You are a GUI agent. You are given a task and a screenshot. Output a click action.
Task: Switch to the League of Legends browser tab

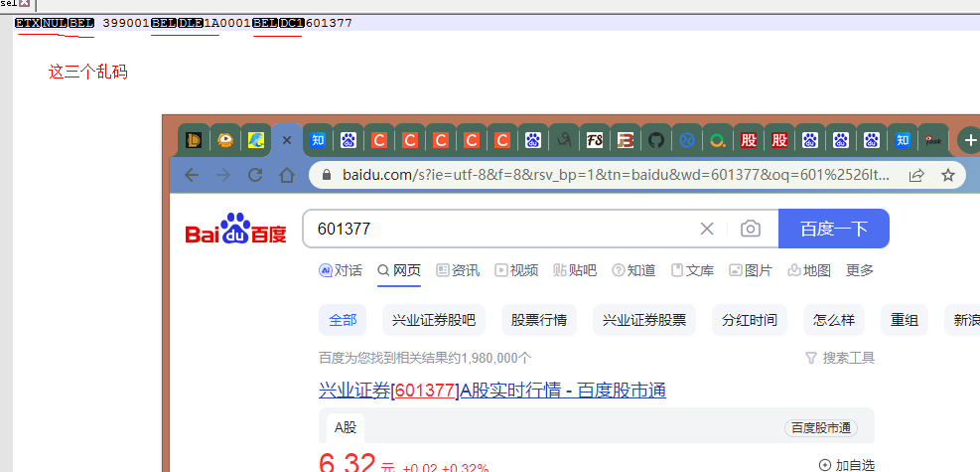tap(194, 141)
